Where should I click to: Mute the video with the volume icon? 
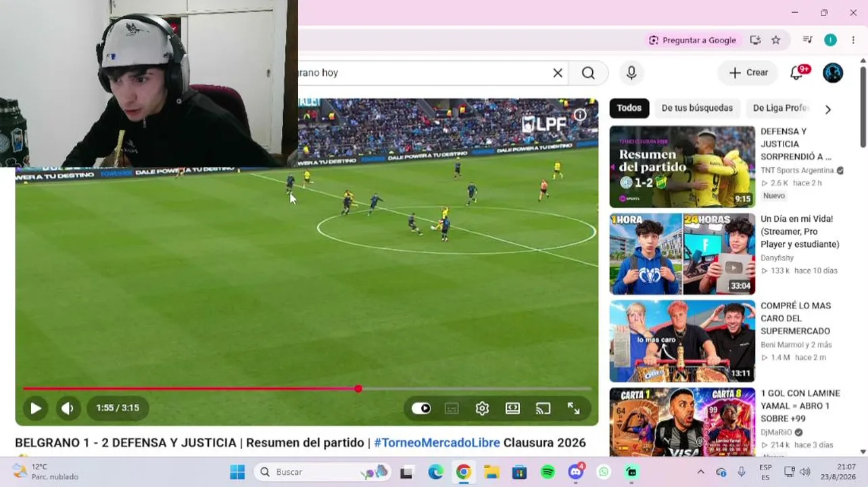[68, 408]
